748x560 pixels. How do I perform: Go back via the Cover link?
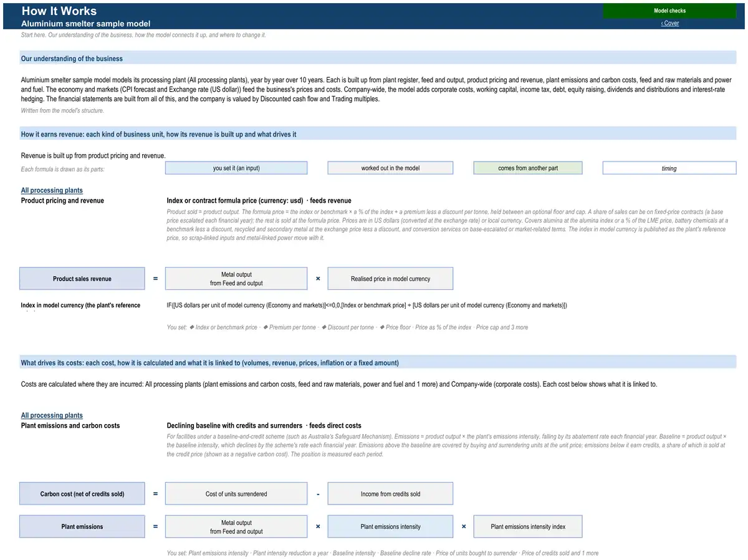tap(670, 23)
